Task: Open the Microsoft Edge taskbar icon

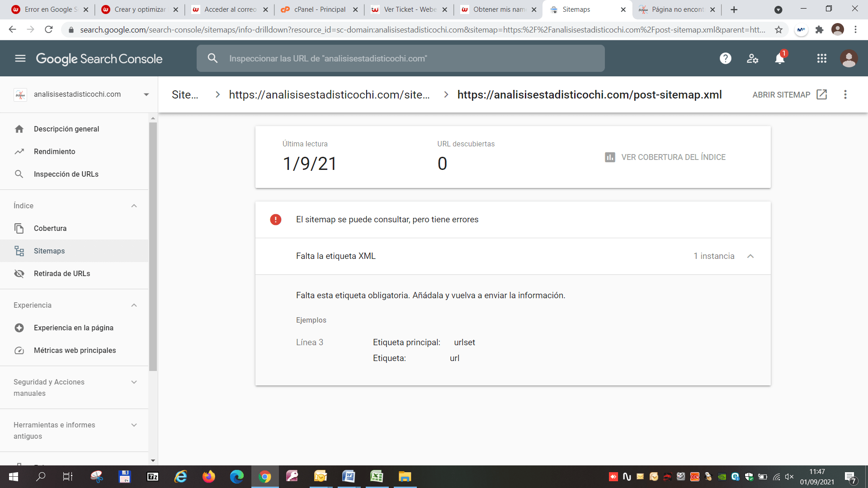Action: 237,477
